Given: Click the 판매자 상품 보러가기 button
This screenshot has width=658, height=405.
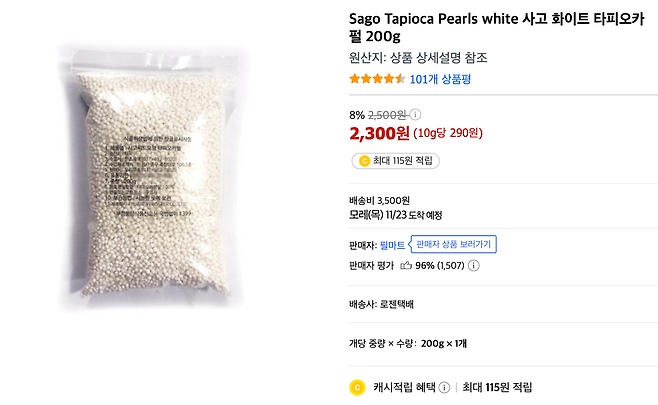Looking at the screenshot, I should click(x=453, y=244).
